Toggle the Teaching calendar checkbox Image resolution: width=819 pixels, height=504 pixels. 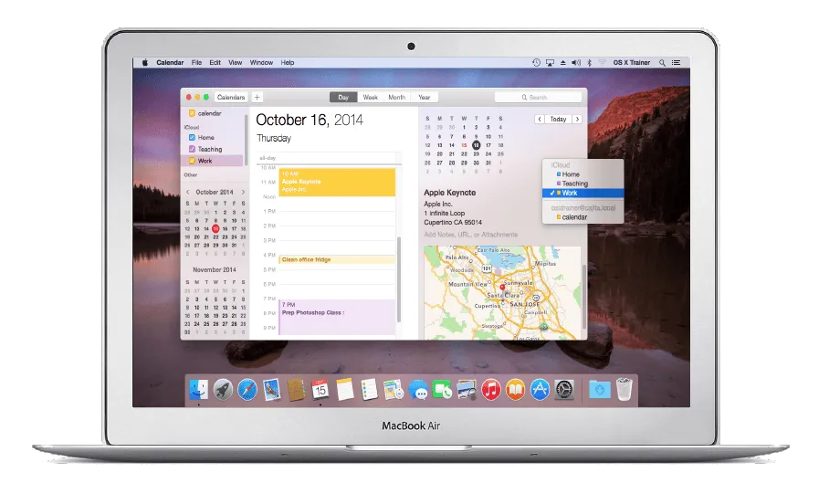(192, 149)
